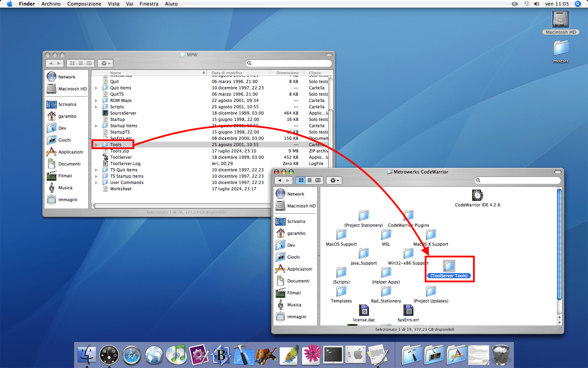Screen dimensions: 588x368
Task: Sort MPW list by Dimensione column
Action: 287,73
